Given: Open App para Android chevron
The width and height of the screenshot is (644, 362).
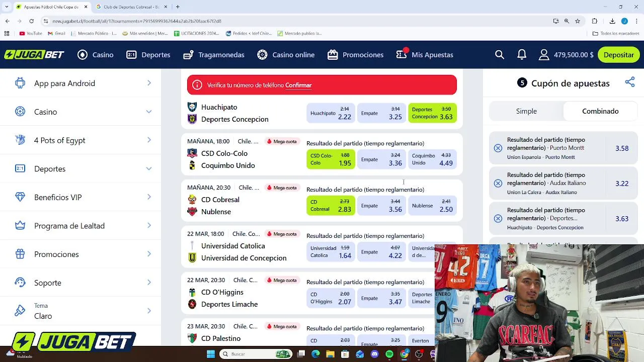Looking at the screenshot, I should click(149, 83).
